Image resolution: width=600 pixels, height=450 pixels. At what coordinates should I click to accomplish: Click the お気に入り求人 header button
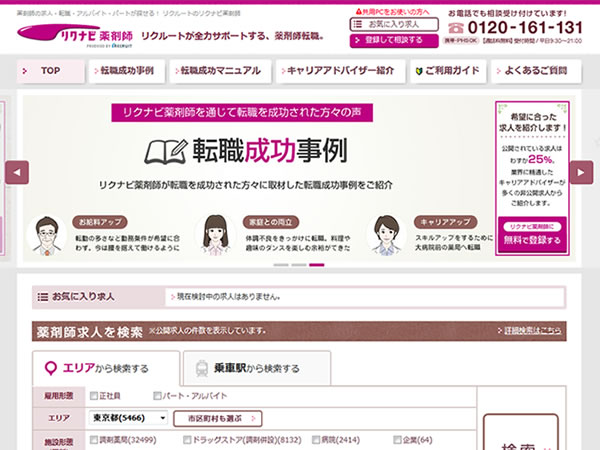pos(394,24)
